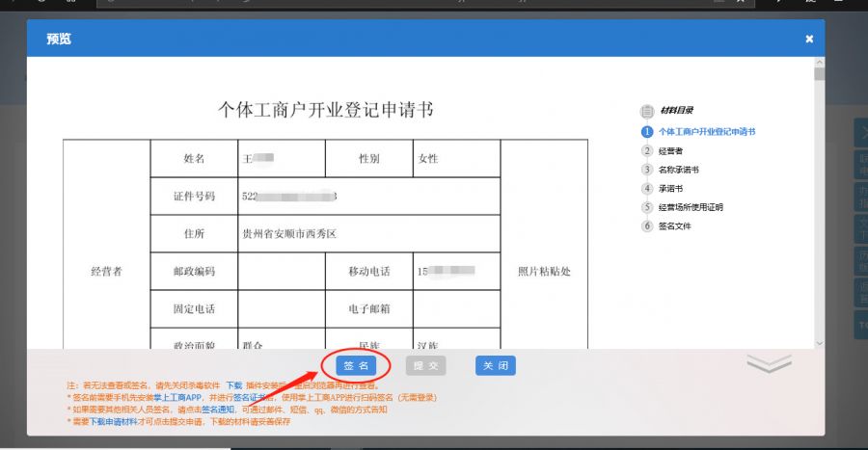Image resolution: width=868 pixels, height=450 pixels.
Task: Open the 名称承诺书 material
Action: coord(679,170)
